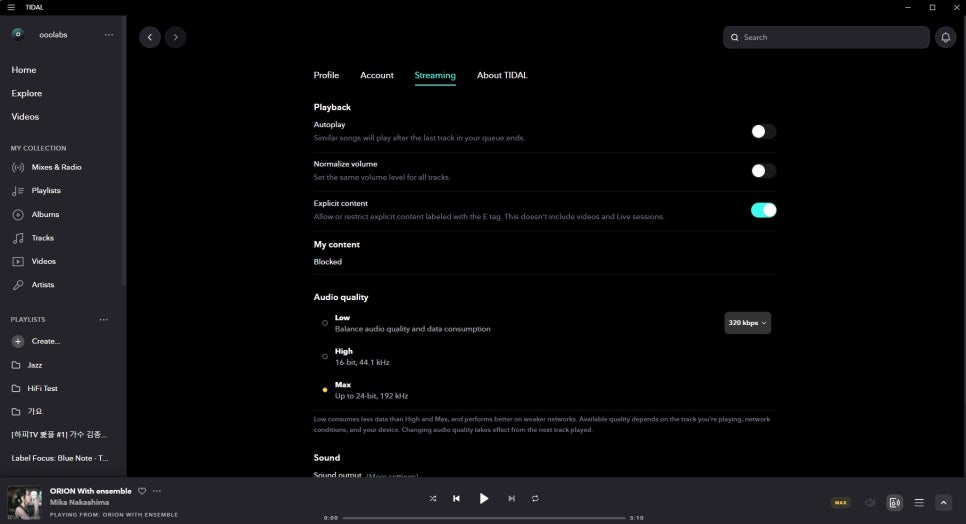Screen dimensions: 966x524
Task: Enable the Autoplay toggle
Action: (x=763, y=131)
